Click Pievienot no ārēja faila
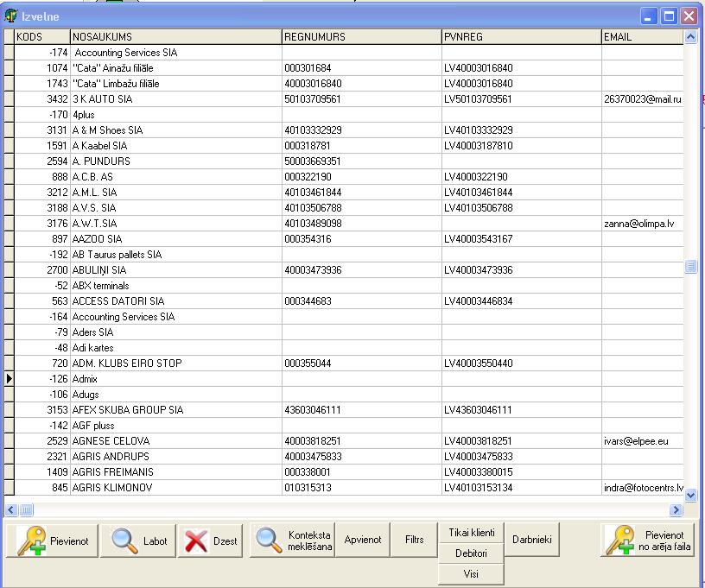This screenshot has height=588, width=705. coord(648,541)
